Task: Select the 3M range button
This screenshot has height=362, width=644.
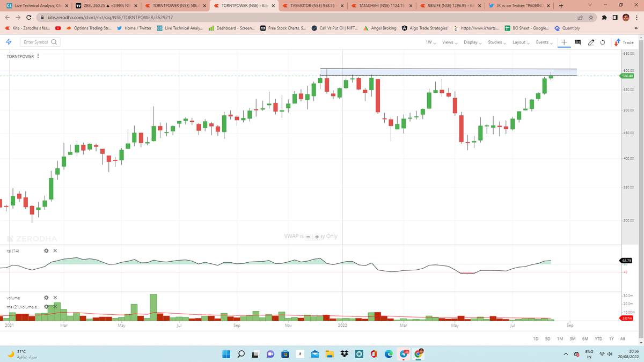Action: tap(572, 338)
